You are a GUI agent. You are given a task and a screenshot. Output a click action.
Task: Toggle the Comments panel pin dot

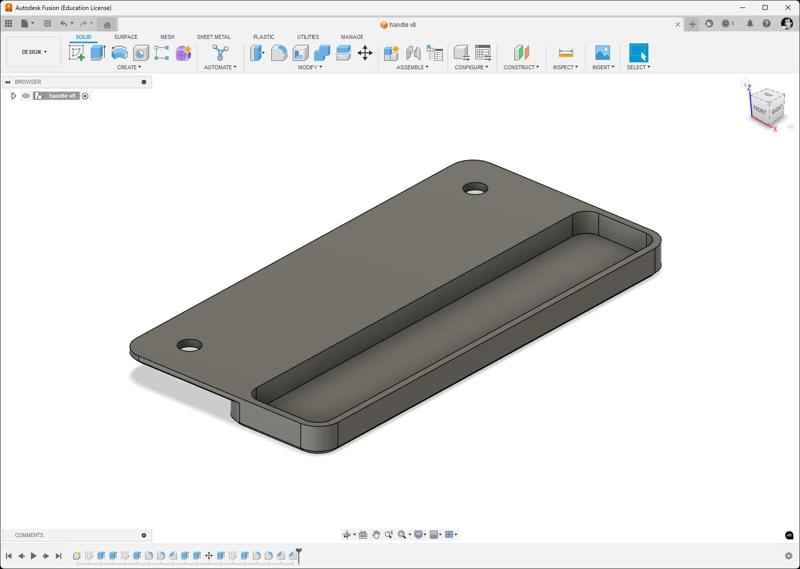(144, 535)
